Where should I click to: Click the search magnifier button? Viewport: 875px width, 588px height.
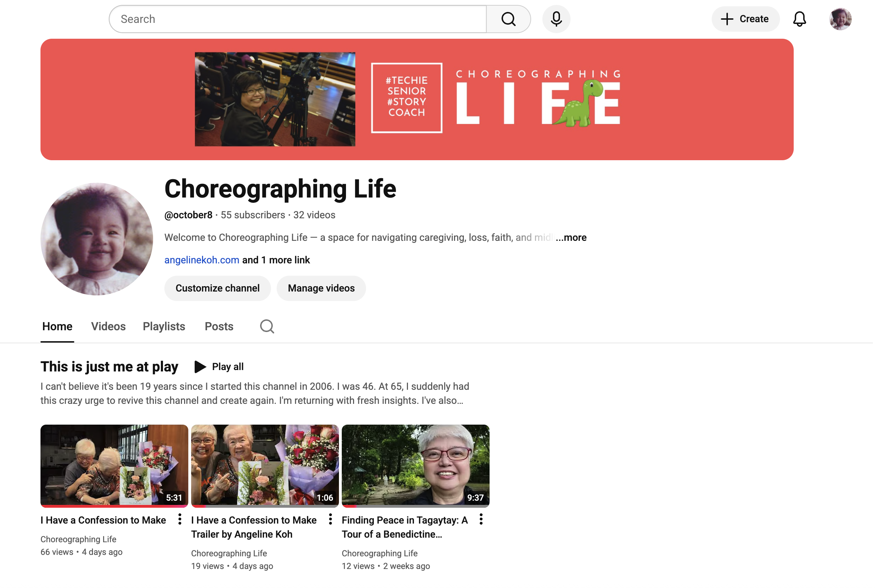(509, 19)
